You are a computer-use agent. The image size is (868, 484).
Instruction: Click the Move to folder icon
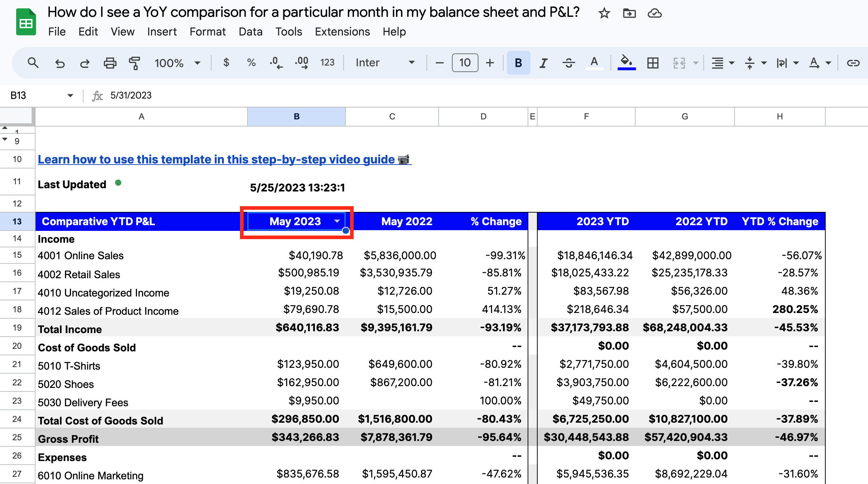629,14
